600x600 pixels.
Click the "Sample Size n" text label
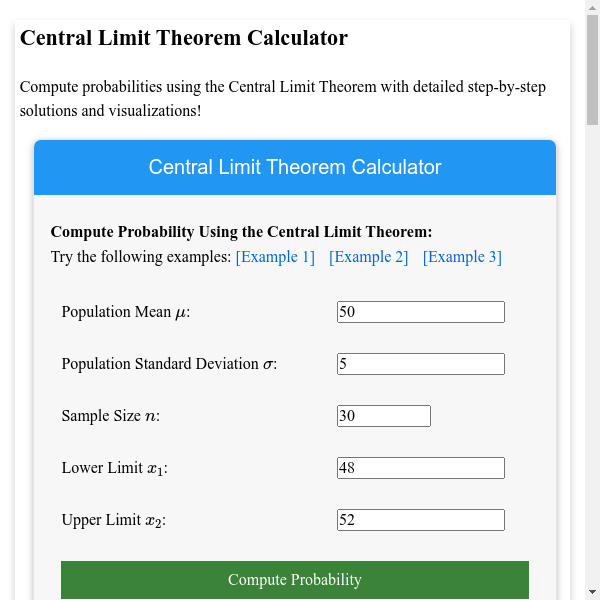tap(110, 416)
